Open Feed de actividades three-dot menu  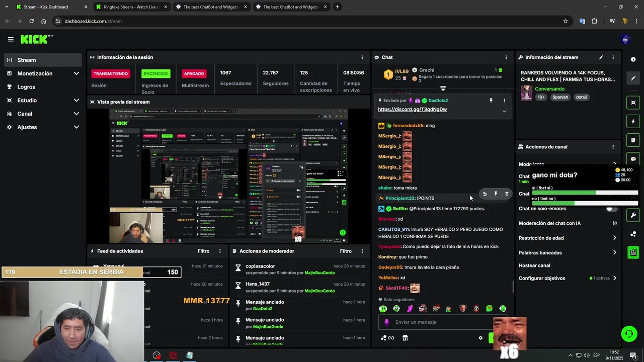(220, 251)
